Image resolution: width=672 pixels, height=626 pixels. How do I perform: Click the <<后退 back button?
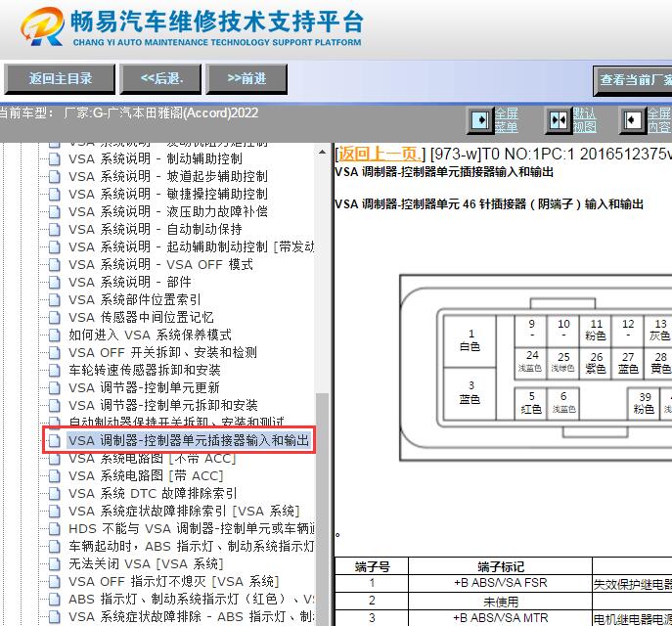click(x=160, y=79)
